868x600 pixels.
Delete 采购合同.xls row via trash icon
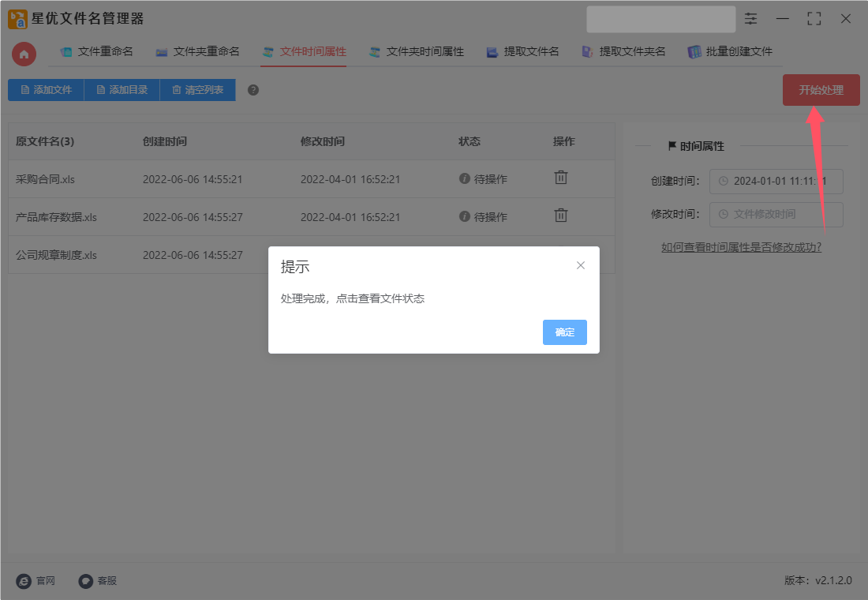(x=561, y=178)
